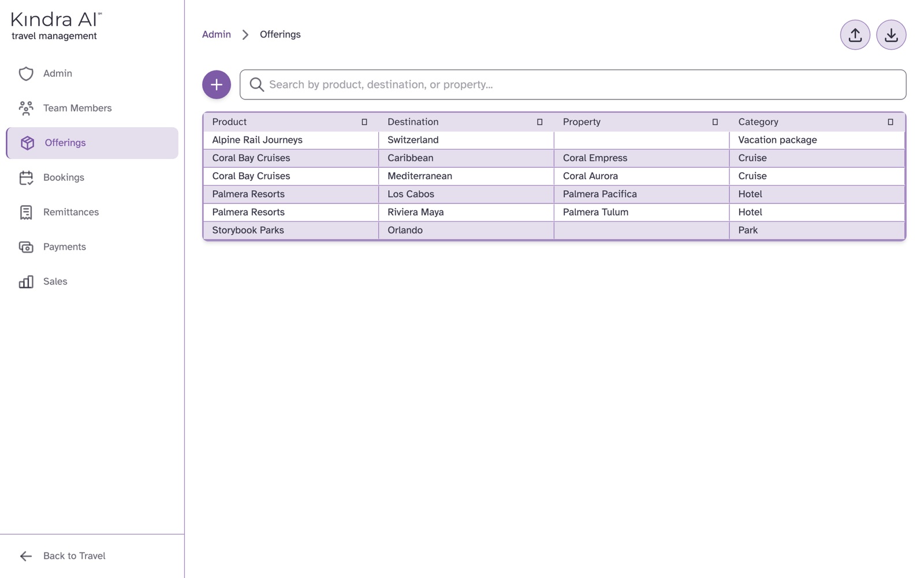The width and height of the screenshot is (924, 578).
Task: Open the Product column filter square
Action: pyautogui.click(x=364, y=122)
